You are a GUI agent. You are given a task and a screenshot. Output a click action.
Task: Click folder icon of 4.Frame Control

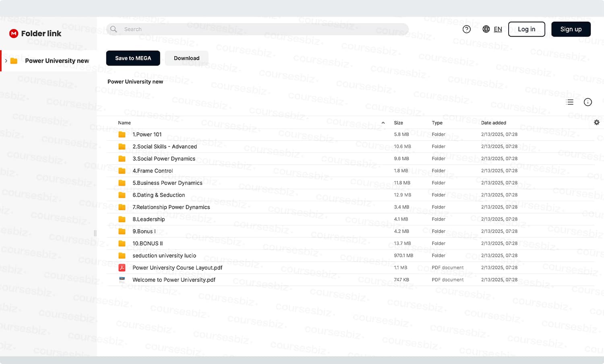[122, 171]
